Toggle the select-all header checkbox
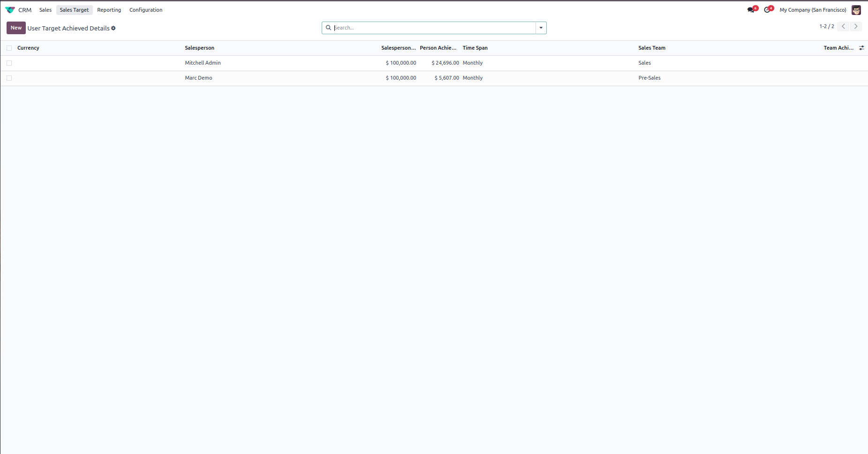 click(9, 48)
